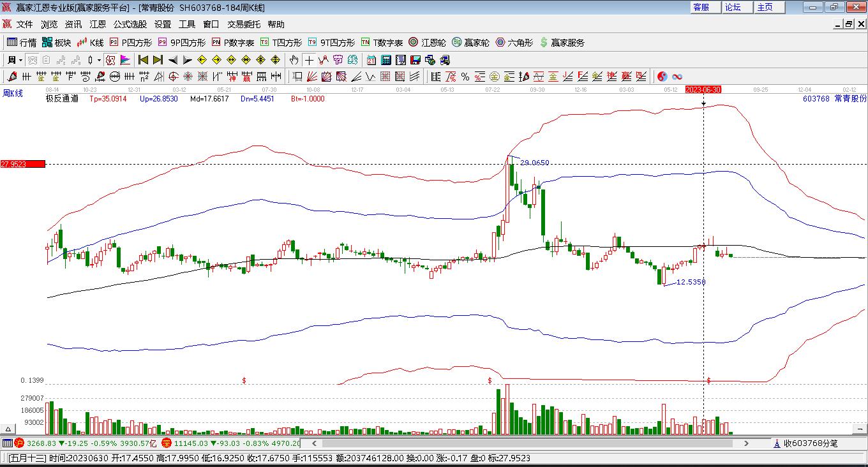Toggle the 权 rights-adjustment button
This screenshot has width=868, height=467.
pos(110,60)
